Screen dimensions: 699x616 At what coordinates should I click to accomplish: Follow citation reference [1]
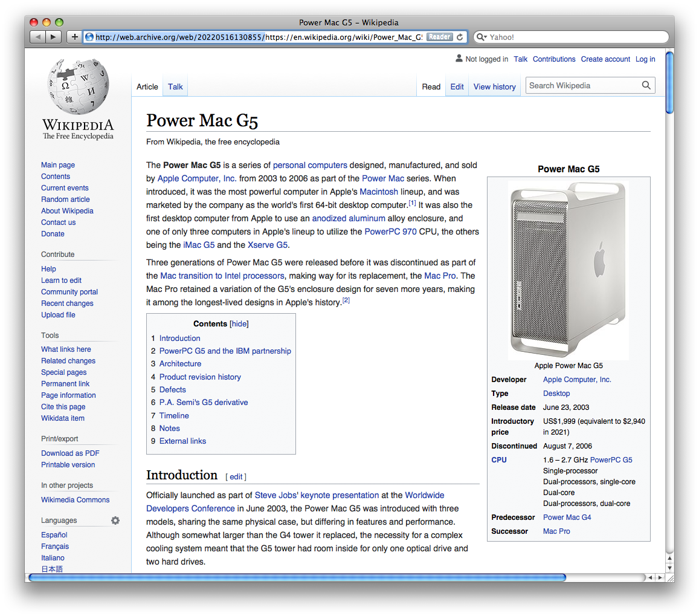(413, 203)
